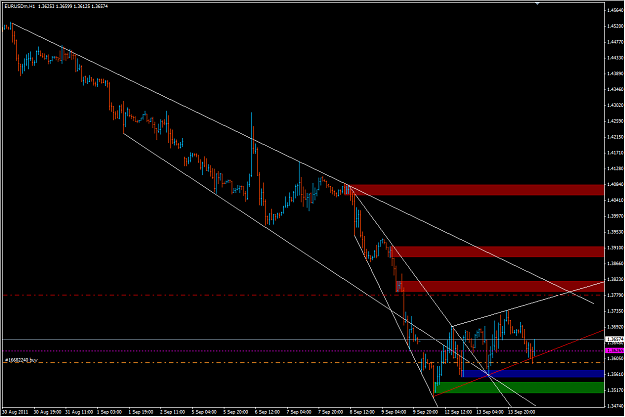Click the 1 Sep 03:00 time label

click(109, 412)
